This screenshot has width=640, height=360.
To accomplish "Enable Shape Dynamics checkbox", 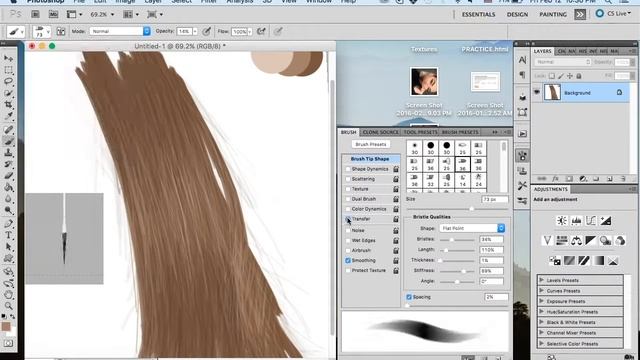I will pyautogui.click(x=348, y=169).
